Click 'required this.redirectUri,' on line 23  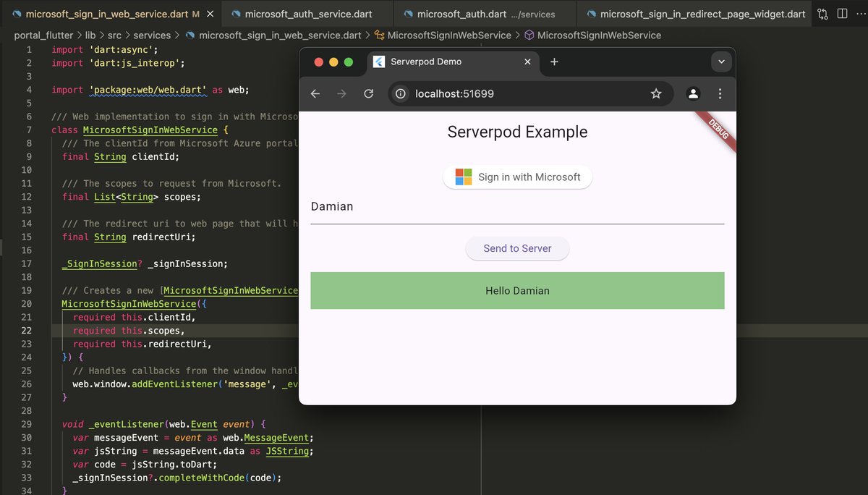pyautogui.click(x=142, y=344)
